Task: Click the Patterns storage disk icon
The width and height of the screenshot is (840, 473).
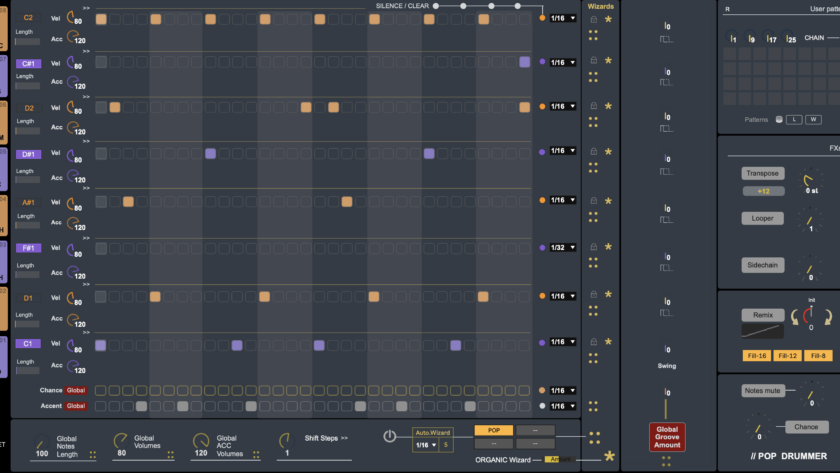Action: [777, 119]
